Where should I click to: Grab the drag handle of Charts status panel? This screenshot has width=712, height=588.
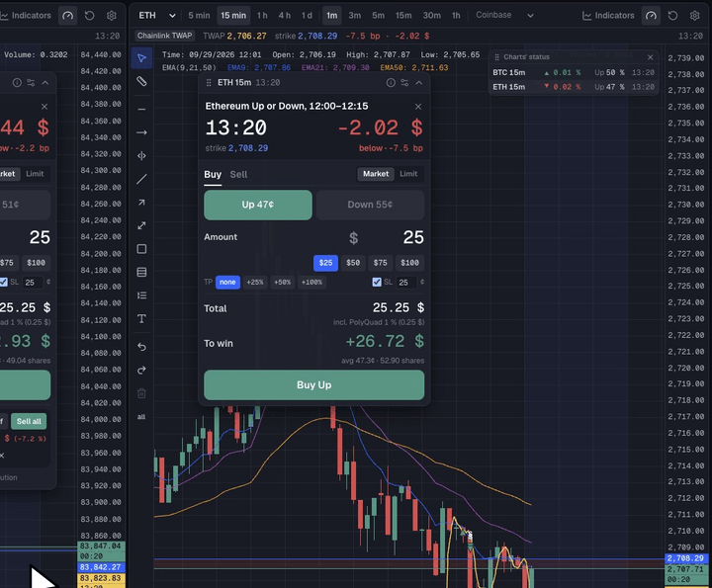[496, 56]
